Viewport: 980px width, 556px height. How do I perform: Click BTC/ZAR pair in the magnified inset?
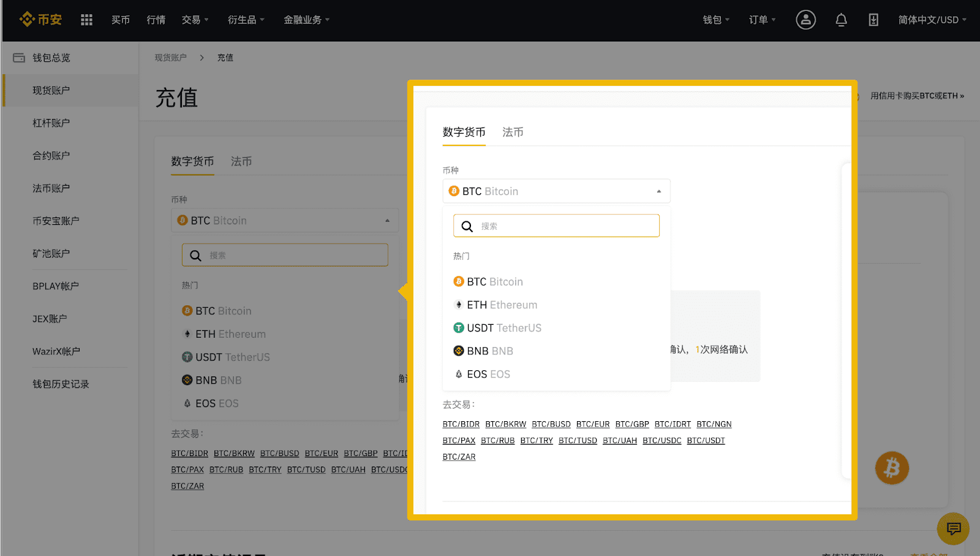point(459,457)
